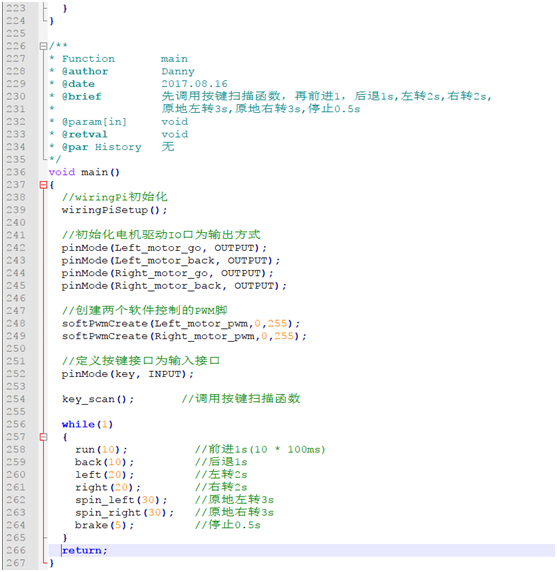
Task: Click the 'Danny' author name
Action: point(178,72)
